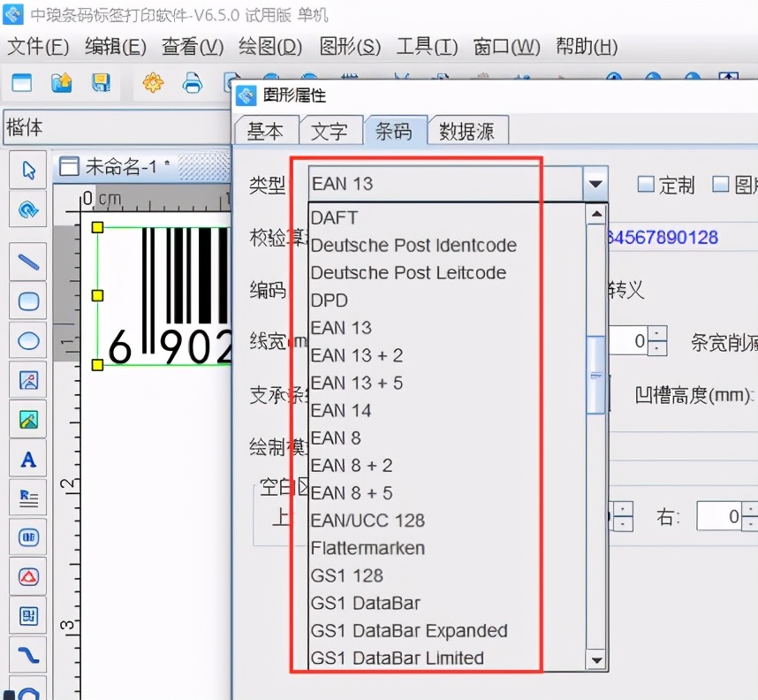Select the Rounded rectangle tool
This screenshot has width=758, height=700.
pyautogui.click(x=28, y=301)
